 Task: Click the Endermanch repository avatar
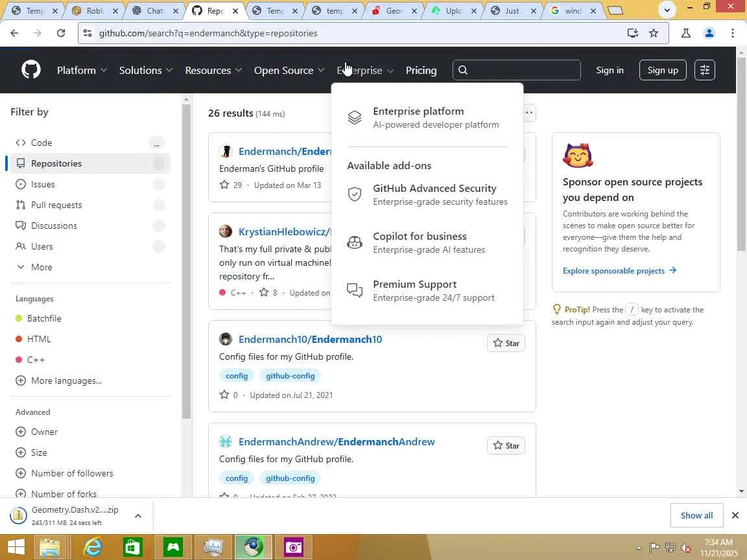226,152
